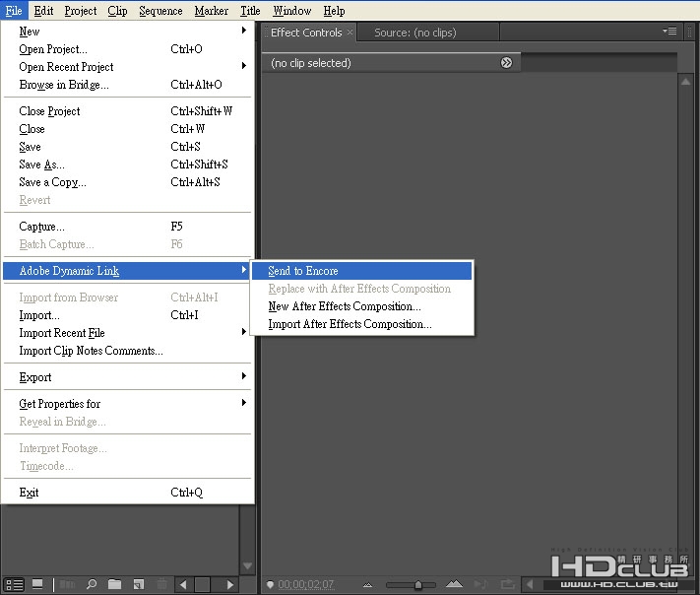Click the timeline zoom in mountain icon
Screen dimensions: 700x595
[x=454, y=584]
